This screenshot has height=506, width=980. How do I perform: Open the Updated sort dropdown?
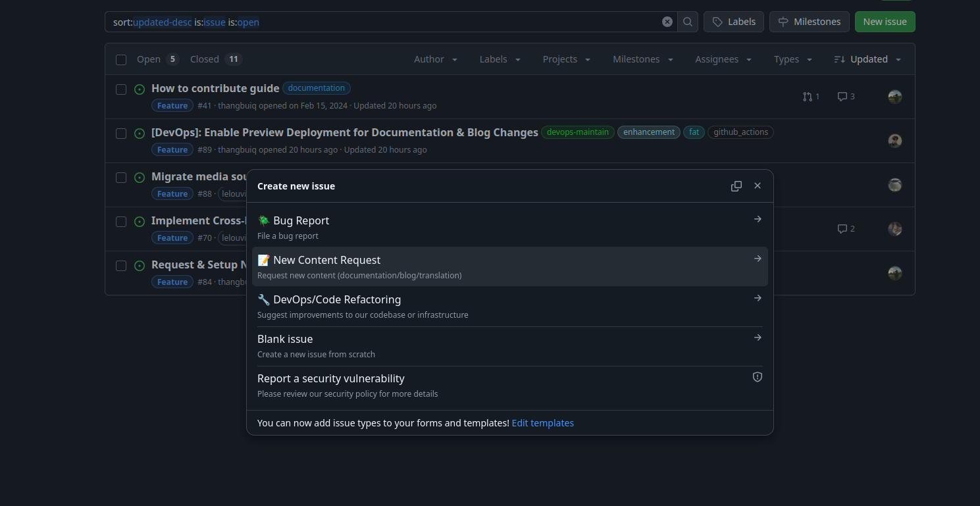(866, 59)
